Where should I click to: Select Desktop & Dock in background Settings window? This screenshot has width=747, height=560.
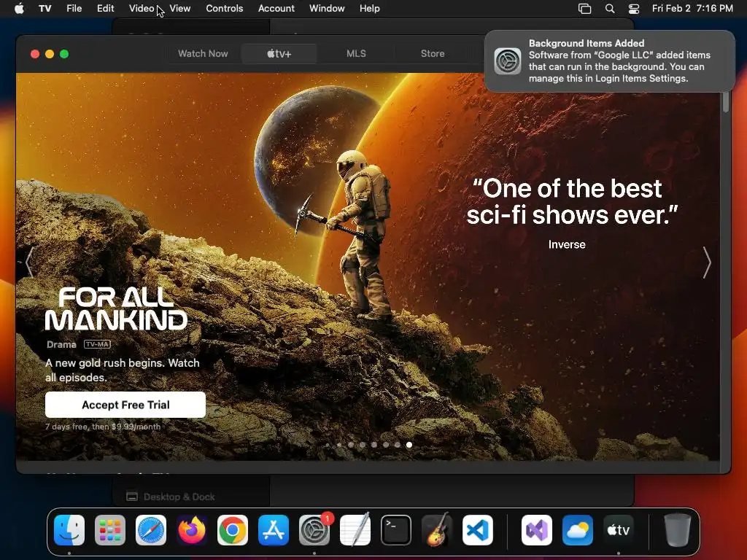pos(171,497)
